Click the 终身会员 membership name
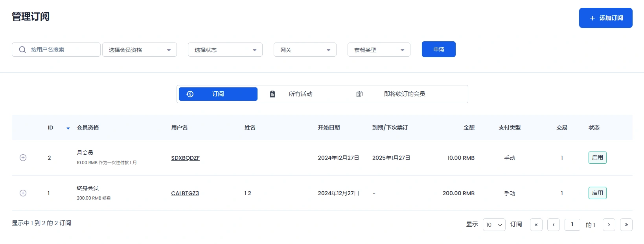 [x=88, y=188]
